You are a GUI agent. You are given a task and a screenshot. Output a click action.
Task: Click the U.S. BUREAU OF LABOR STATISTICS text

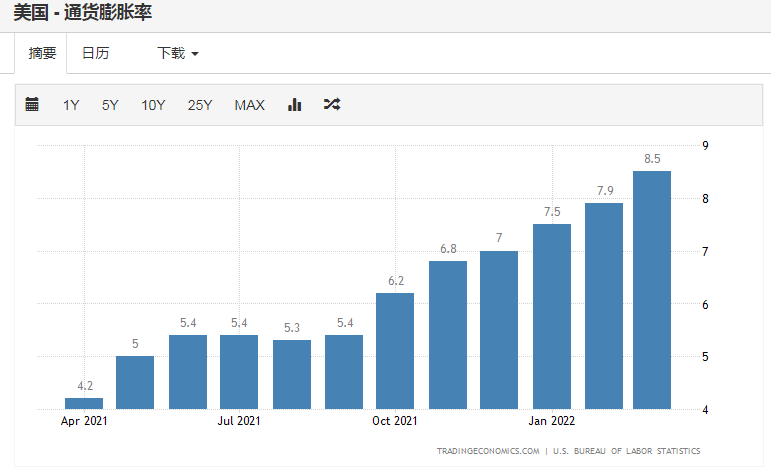click(x=626, y=451)
